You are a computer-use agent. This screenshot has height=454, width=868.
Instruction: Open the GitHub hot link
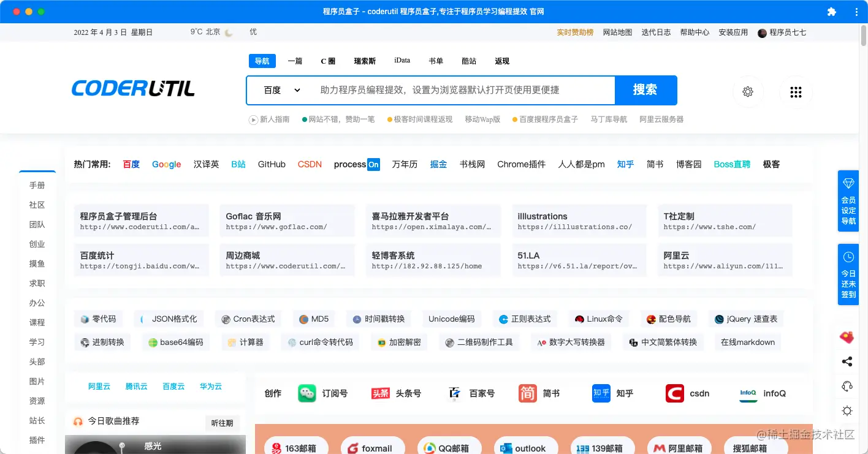coord(272,164)
